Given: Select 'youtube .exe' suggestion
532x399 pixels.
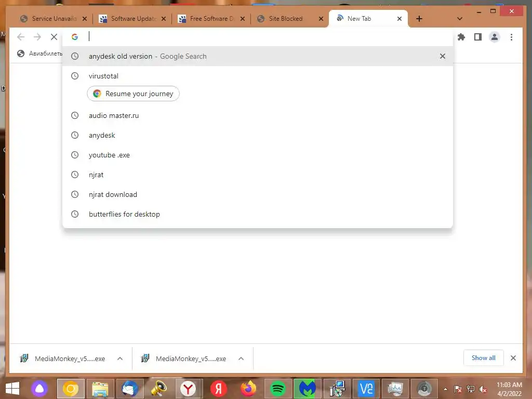Looking at the screenshot, I should pyautogui.click(x=258, y=155).
